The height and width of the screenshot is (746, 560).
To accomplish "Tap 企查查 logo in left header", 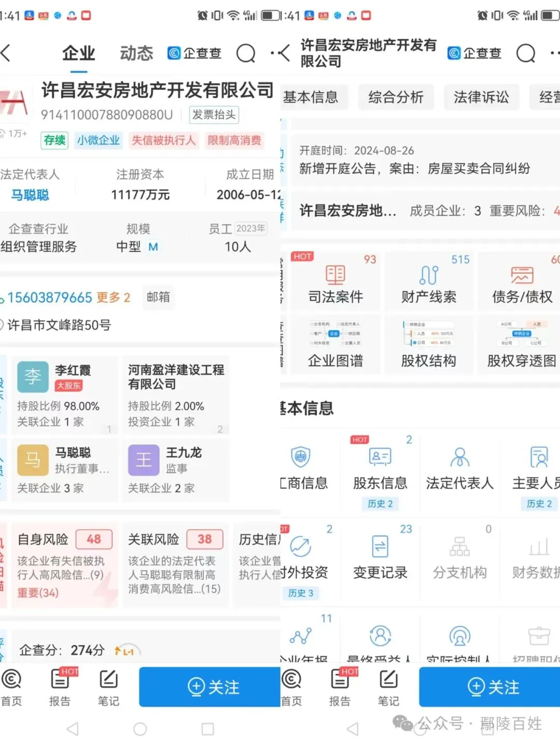I will click(x=194, y=53).
